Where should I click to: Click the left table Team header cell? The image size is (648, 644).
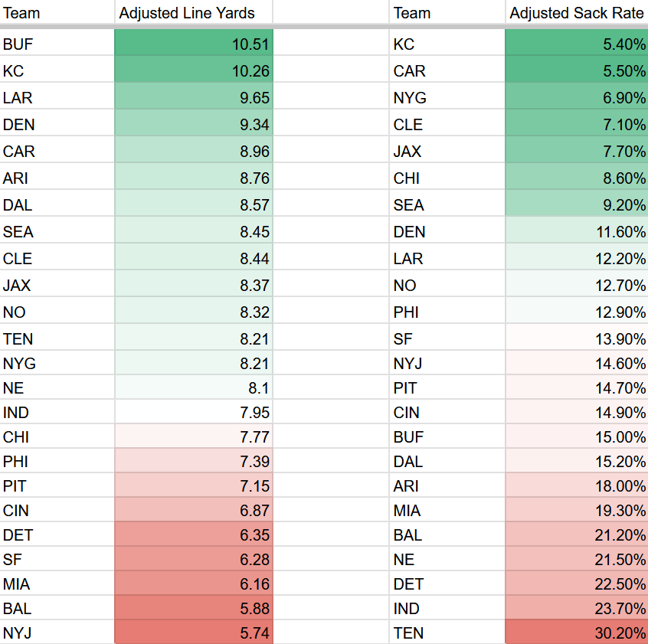tap(57, 13)
